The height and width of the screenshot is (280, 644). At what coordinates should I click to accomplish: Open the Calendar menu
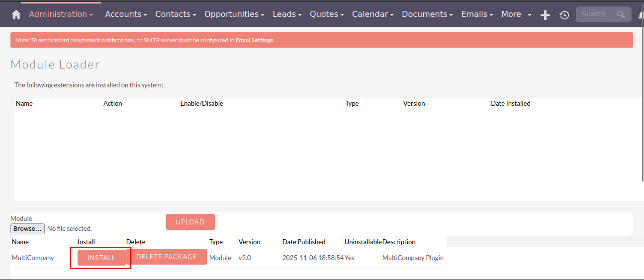(372, 14)
